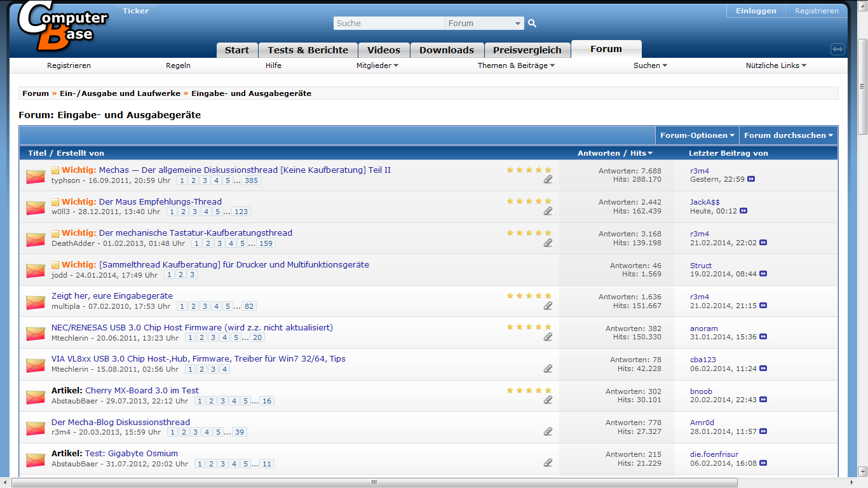868x488 pixels.
Task: Expand the Suchen menu
Action: (x=650, y=65)
